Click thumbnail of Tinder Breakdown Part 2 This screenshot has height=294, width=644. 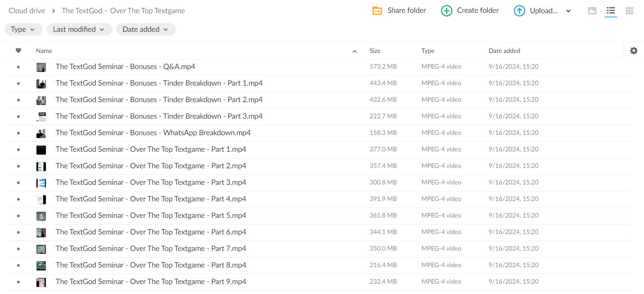41,100
